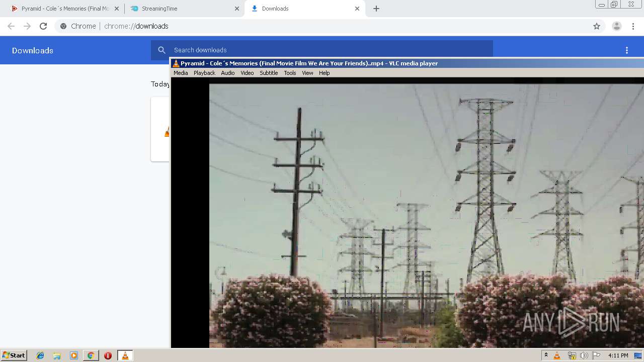Click the Chrome address bar URL
This screenshot has height=362, width=644.
pos(136,26)
